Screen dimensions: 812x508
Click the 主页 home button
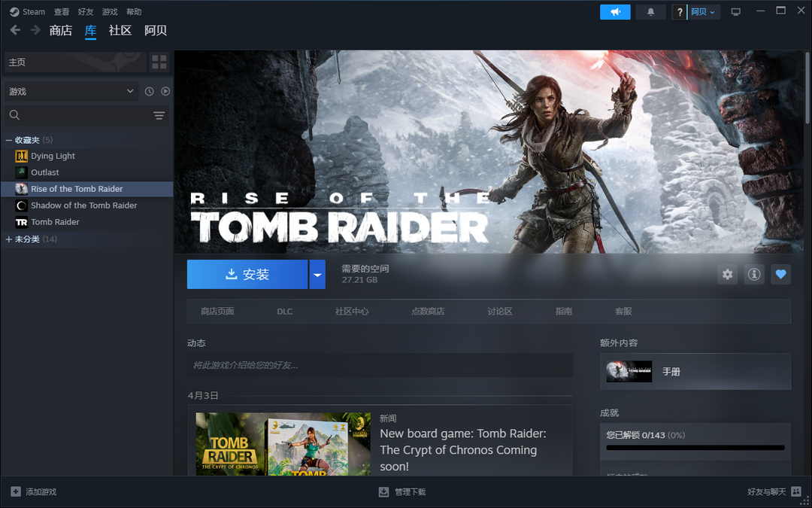pyautogui.click(x=75, y=62)
